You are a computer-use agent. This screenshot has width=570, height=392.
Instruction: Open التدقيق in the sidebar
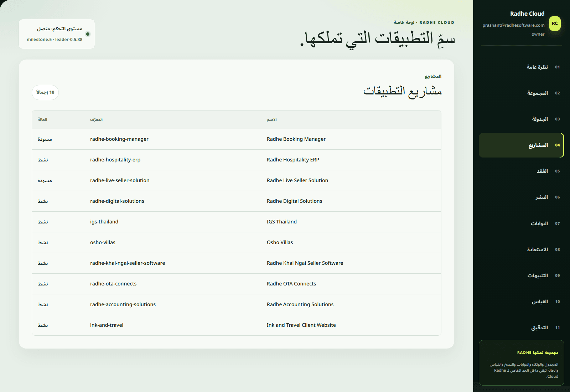(x=521, y=327)
